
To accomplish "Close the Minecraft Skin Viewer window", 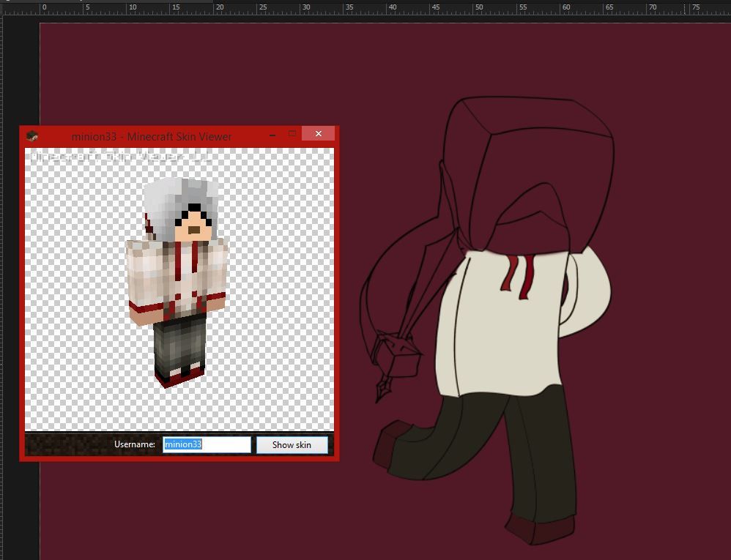I will coord(318,134).
